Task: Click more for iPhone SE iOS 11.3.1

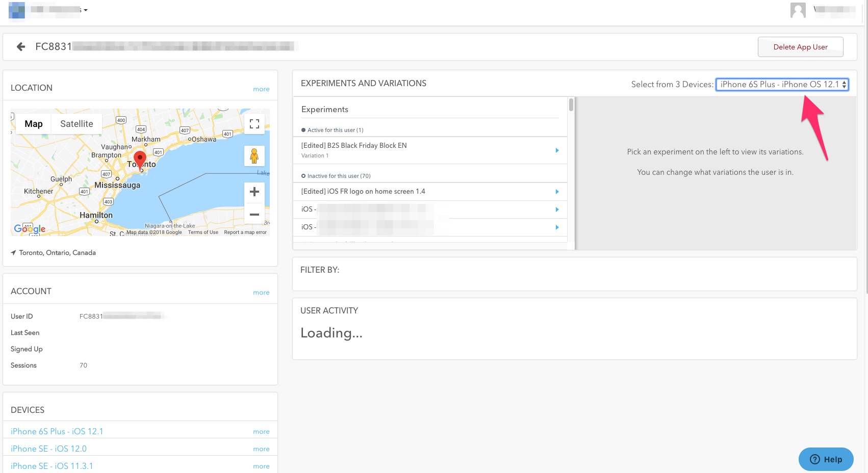Action: (261, 466)
